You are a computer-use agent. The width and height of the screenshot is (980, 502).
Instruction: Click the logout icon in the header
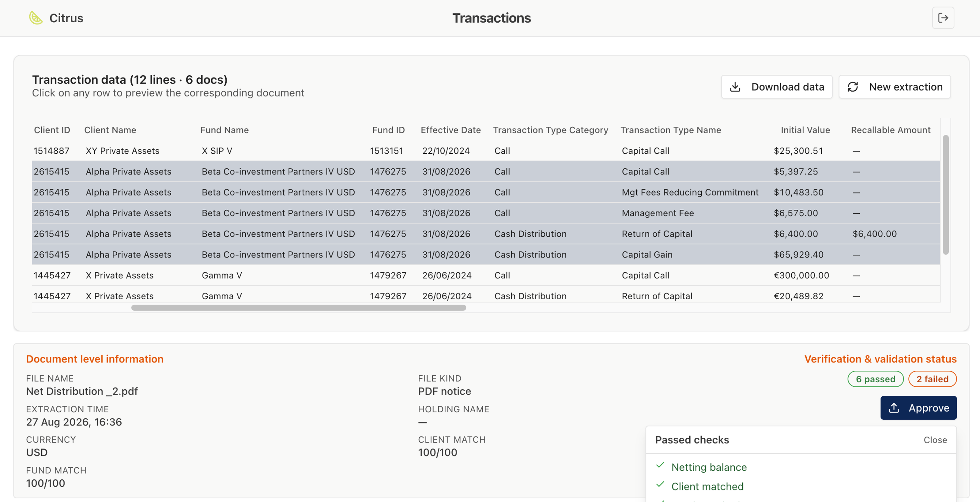point(943,18)
